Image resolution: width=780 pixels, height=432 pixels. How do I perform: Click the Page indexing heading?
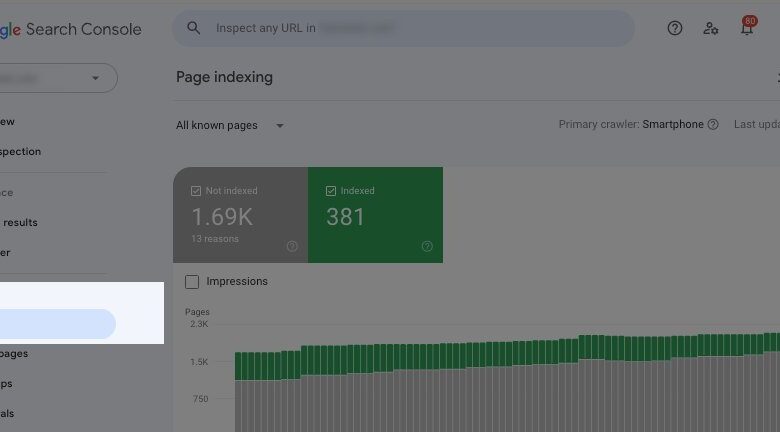click(x=224, y=77)
